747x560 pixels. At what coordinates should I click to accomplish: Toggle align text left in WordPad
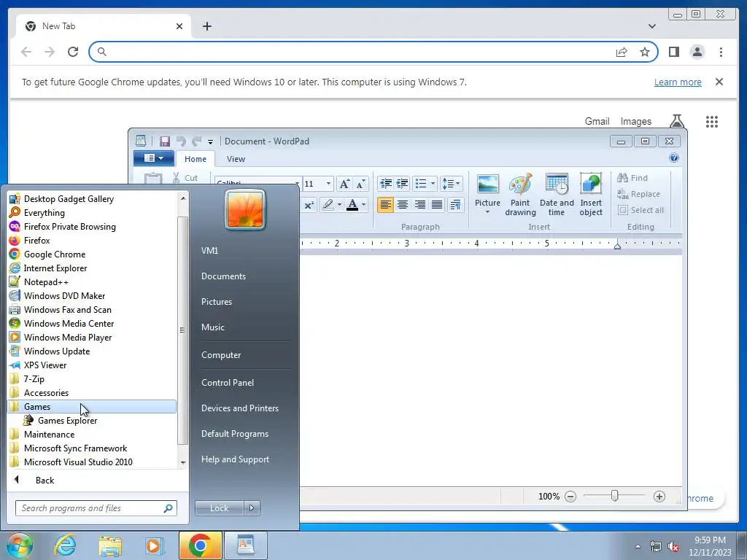coord(385,205)
